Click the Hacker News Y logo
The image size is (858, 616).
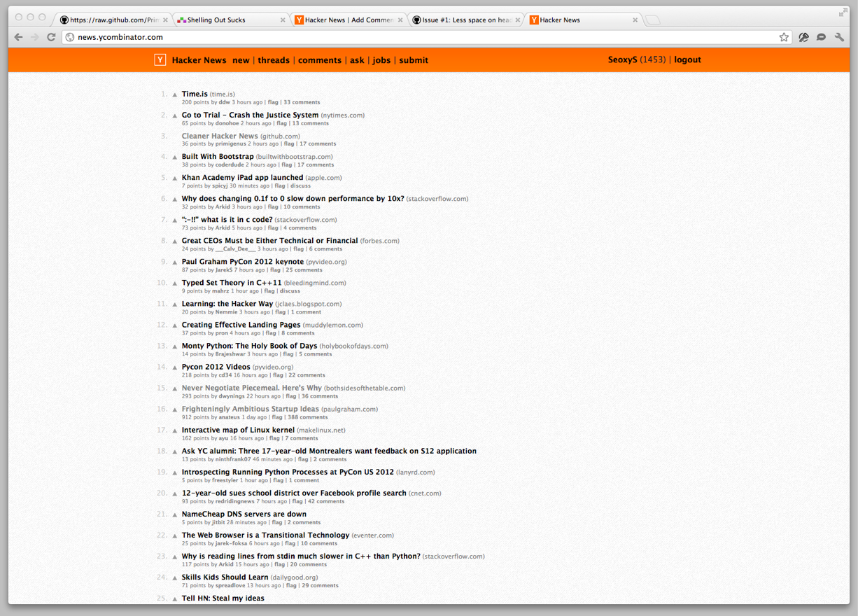[160, 60]
